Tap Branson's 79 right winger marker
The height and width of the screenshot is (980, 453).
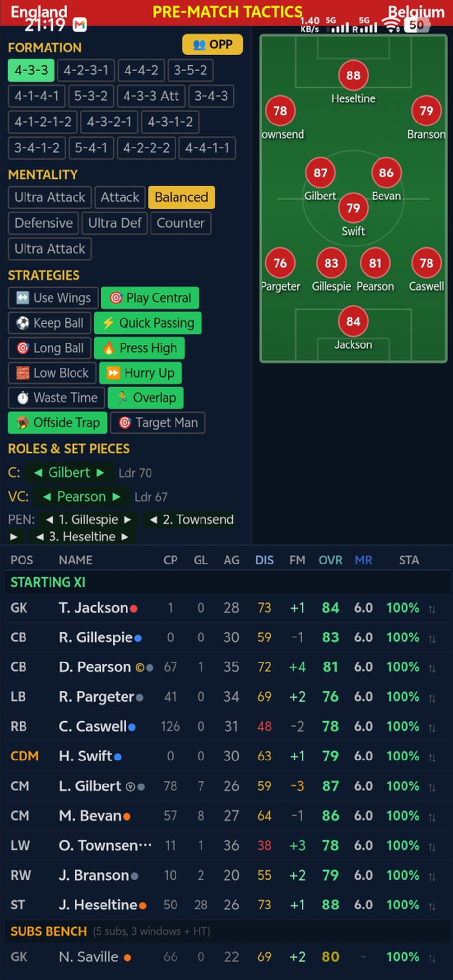click(x=426, y=110)
